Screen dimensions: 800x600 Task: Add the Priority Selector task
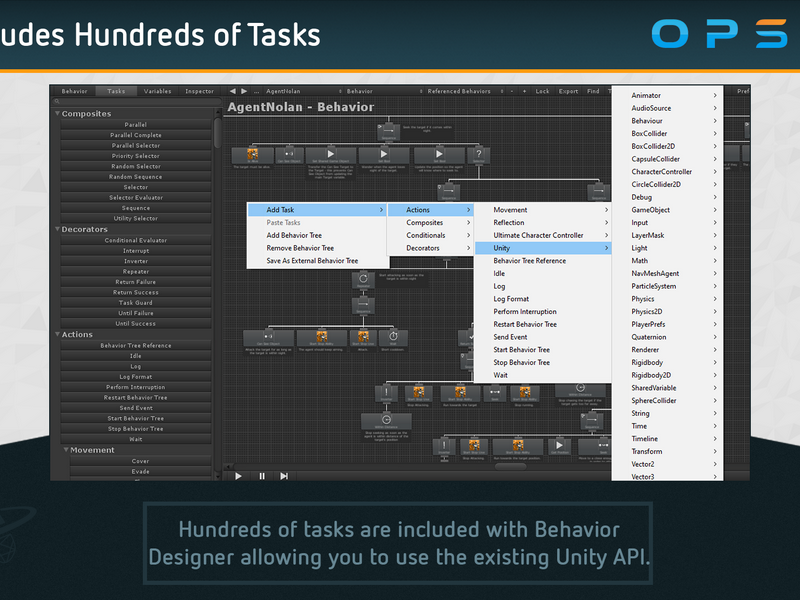click(x=136, y=156)
